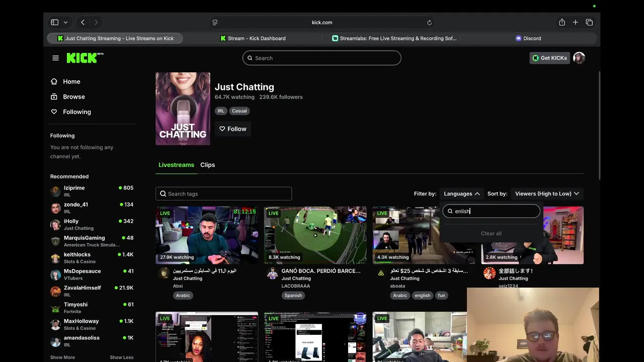Click the LACOBRAAA streamer avatar
This screenshot has height=362, width=644.
point(273,273)
